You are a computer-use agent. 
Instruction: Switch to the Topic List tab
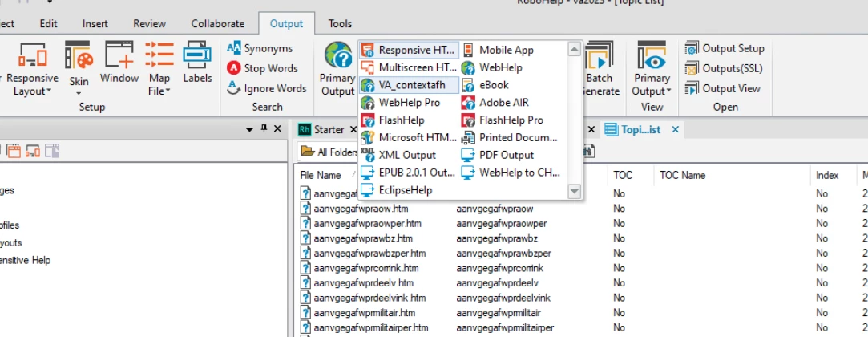point(633,130)
